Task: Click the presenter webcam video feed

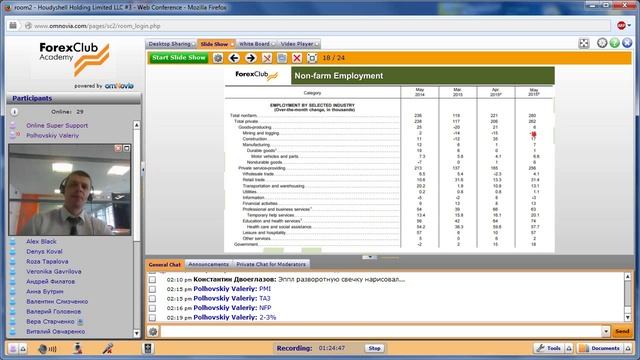Action: (x=70, y=189)
